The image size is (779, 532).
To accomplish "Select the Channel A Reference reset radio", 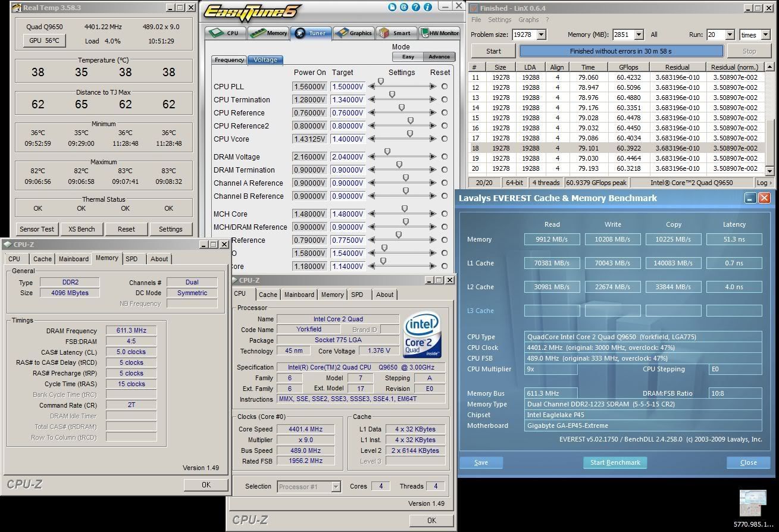I will pyautogui.click(x=445, y=183).
